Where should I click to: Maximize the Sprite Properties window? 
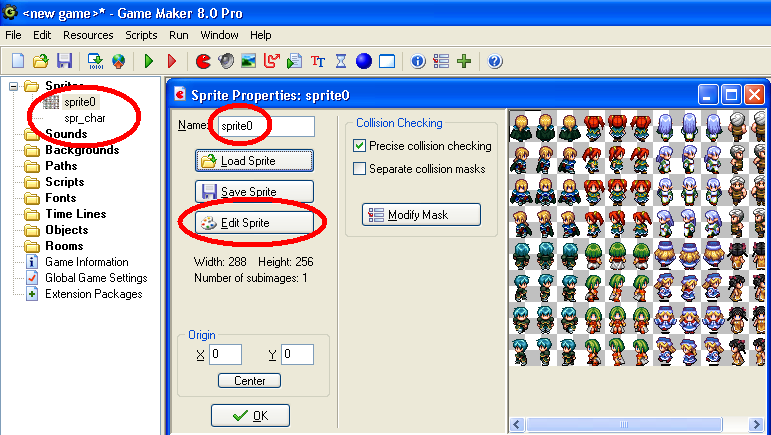[731, 94]
